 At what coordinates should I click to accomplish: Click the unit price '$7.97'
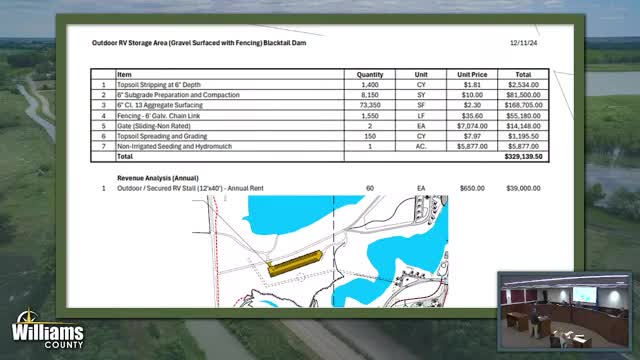[472, 136]
